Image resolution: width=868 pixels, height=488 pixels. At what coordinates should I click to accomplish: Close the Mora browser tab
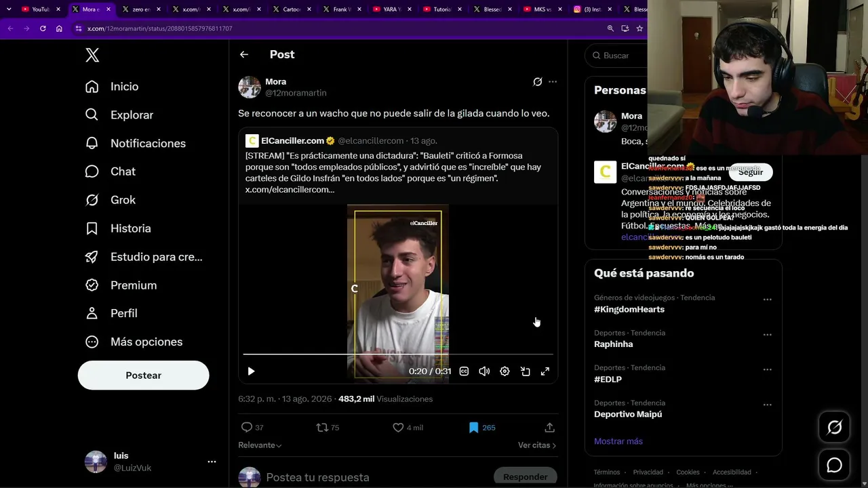(108, 9)
